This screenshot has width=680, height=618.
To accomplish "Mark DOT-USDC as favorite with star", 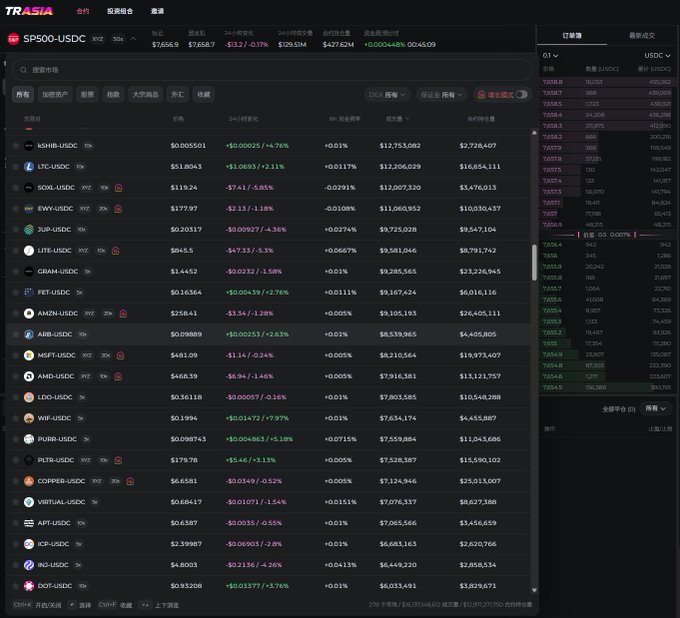I will point(16,586).
